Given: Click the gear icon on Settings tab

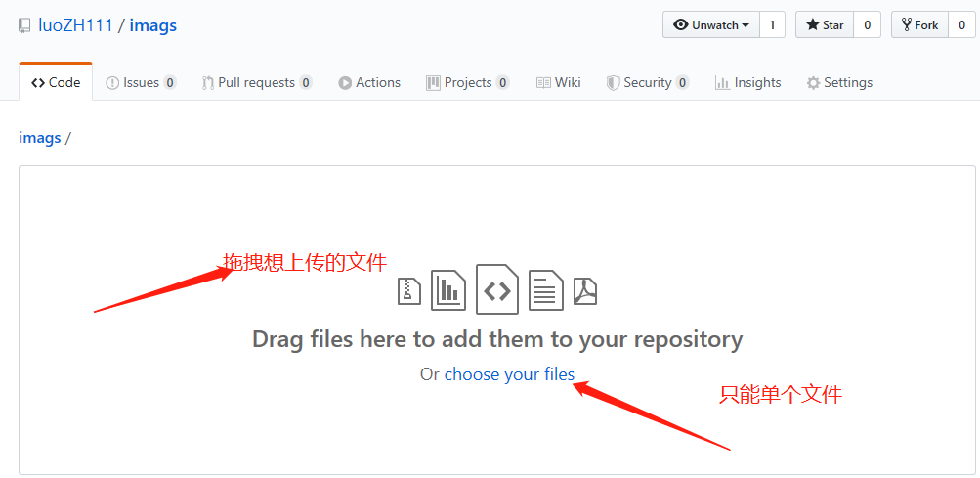Looking at the screenshot, I should pyautogui.click(x=813, y=82).
